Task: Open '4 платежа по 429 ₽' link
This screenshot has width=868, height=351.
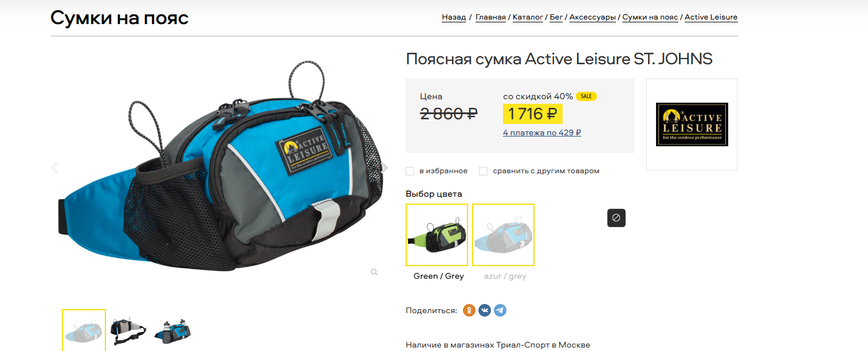Action: [542, 132]
